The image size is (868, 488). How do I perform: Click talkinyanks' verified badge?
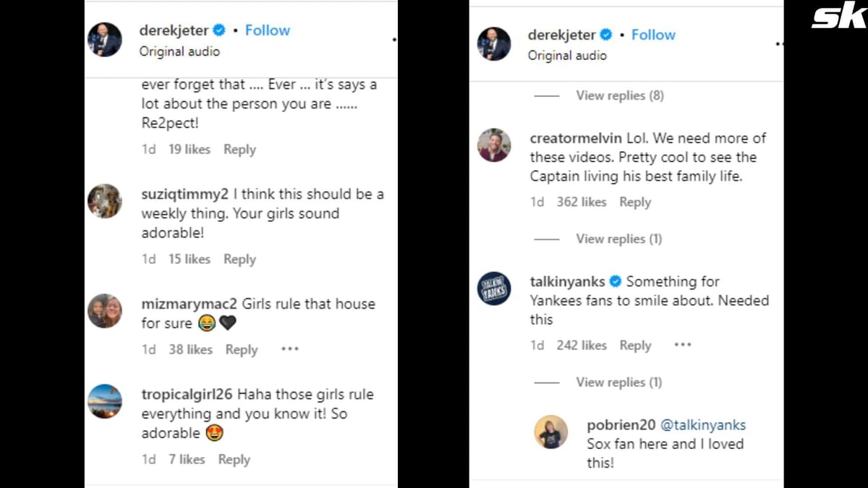coord(615,282)
